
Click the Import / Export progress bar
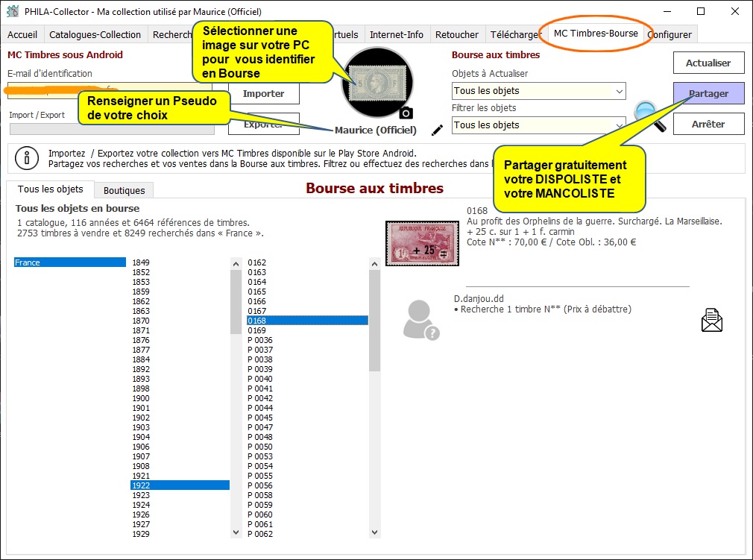coord(112,129)
